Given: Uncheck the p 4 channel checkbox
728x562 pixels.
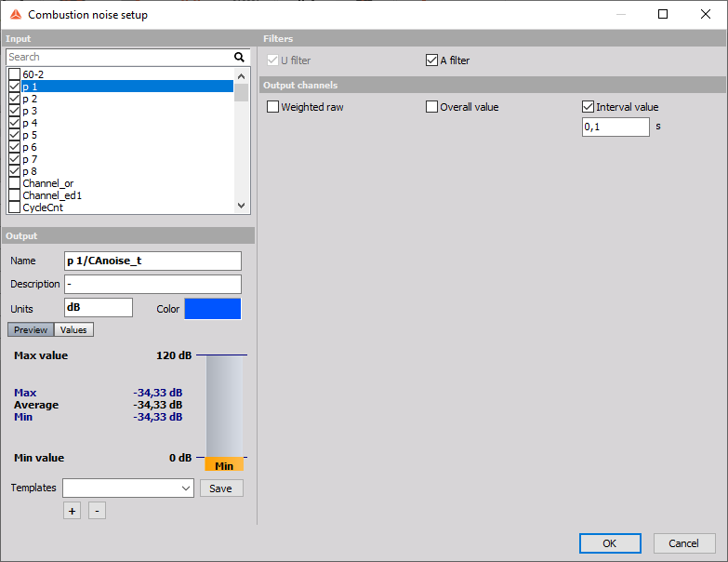Looking at the screenshot, I should click(x=14, y=122).
